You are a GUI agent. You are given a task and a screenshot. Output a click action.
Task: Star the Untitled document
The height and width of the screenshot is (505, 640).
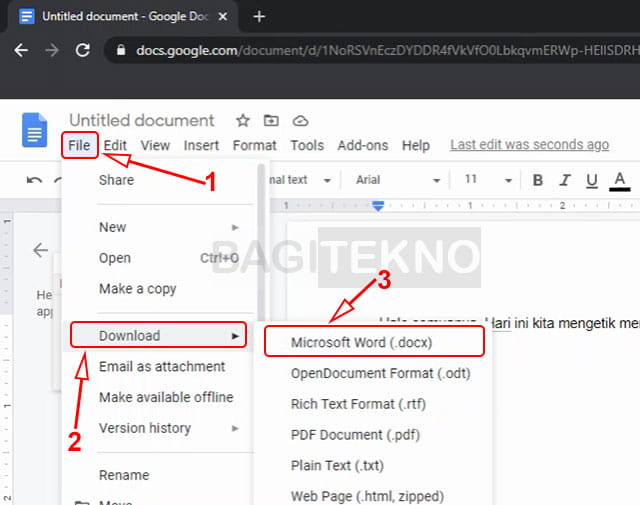(243, 120)
